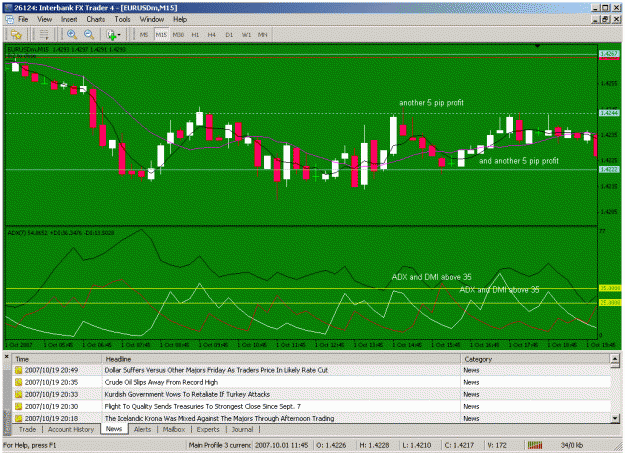Switch to M5 timeframe
Image resolution: width=625 pixels, height=453 pixels.
pos(144,35)
